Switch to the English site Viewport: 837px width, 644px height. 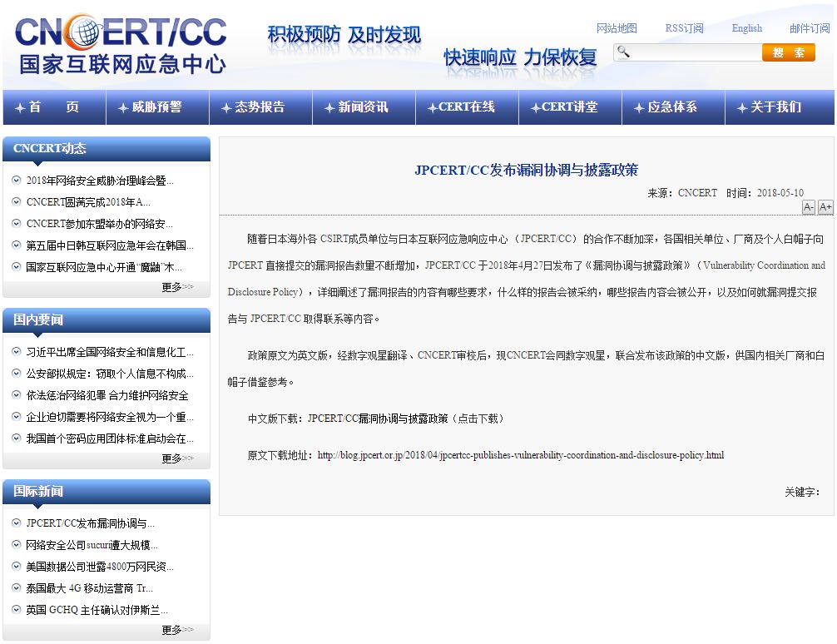point(747,28)
